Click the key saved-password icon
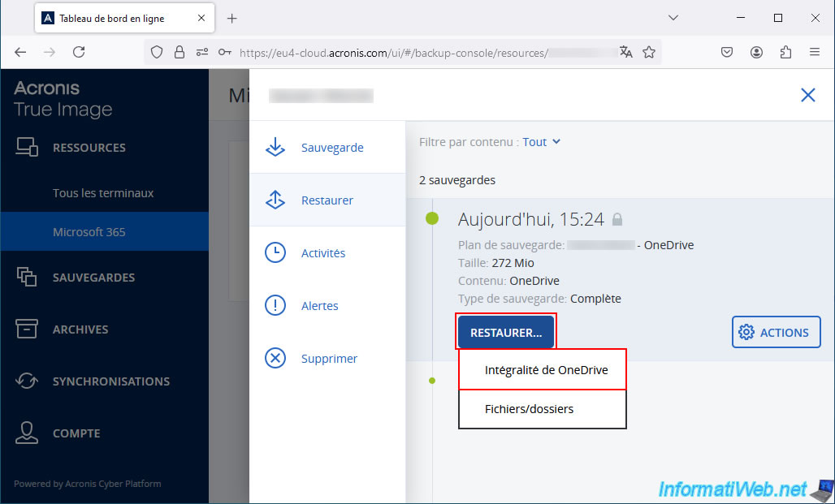 [x=225, y=52]
